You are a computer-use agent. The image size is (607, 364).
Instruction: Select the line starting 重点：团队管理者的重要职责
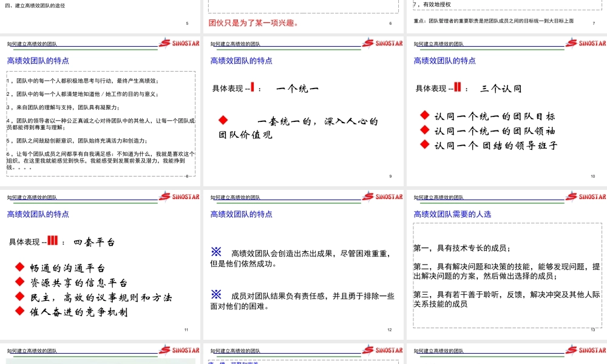(493, 21)
